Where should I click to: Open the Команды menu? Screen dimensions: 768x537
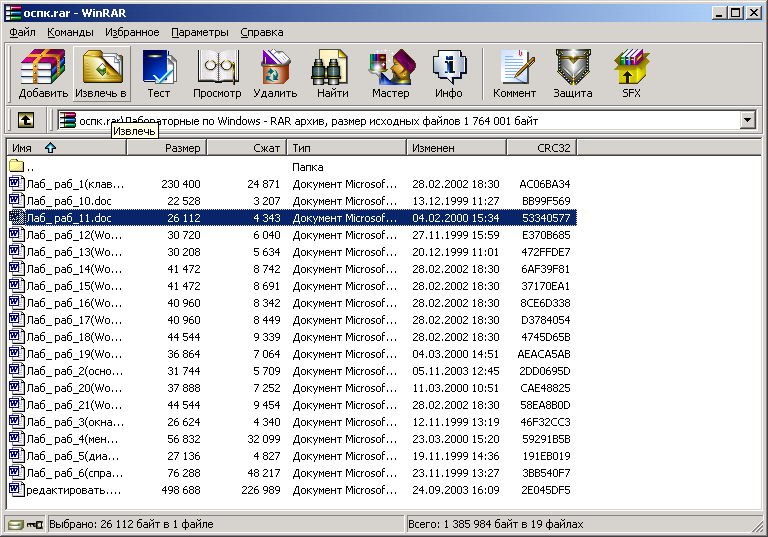click(x=70, y=32)
